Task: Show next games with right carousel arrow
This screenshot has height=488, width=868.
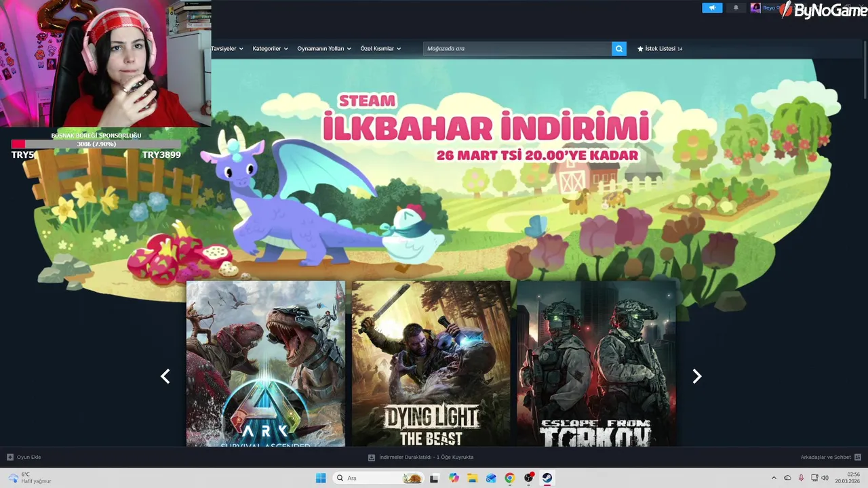Action: click(x=696, y=376)
